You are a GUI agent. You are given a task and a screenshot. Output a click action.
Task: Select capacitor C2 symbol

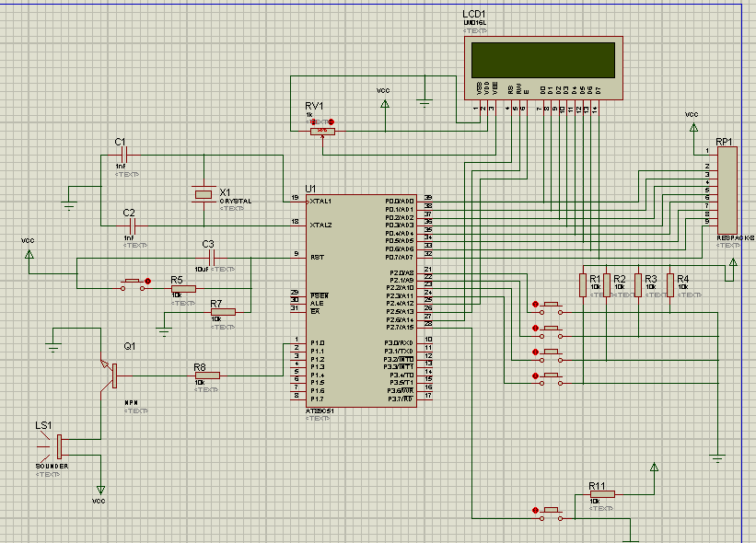point(133,225)
